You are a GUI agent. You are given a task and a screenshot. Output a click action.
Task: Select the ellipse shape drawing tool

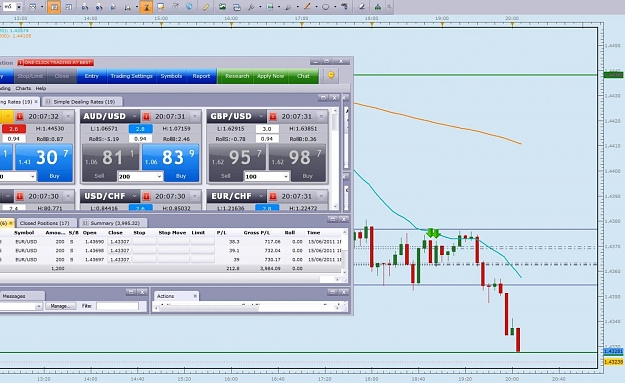click(x=326, y=7)
